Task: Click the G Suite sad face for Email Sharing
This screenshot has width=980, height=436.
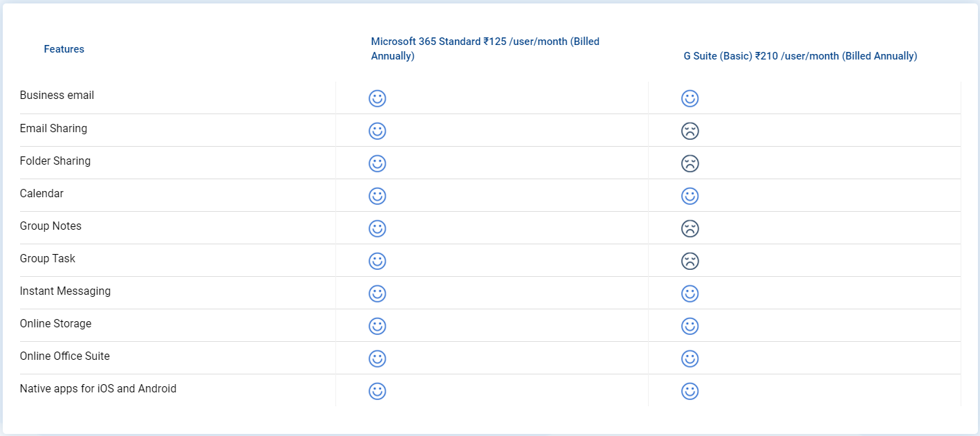Action: point(690,131)
